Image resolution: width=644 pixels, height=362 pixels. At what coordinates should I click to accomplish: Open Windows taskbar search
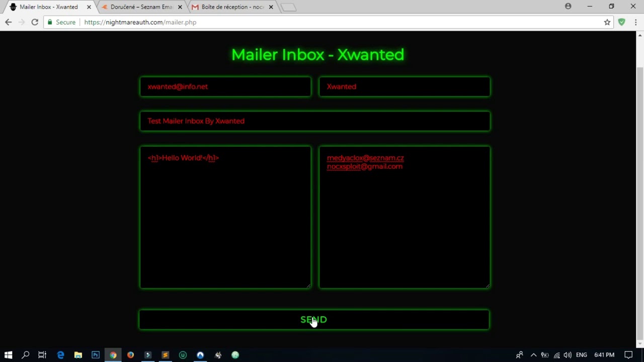pos(26,355)
